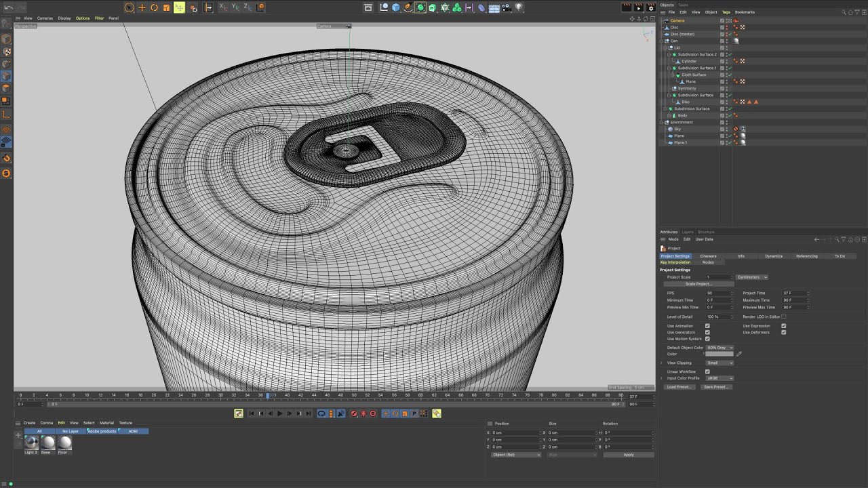Select the Move tool in the top toolbar
Viewport: 868px width, 488px height.
[142, 7]
